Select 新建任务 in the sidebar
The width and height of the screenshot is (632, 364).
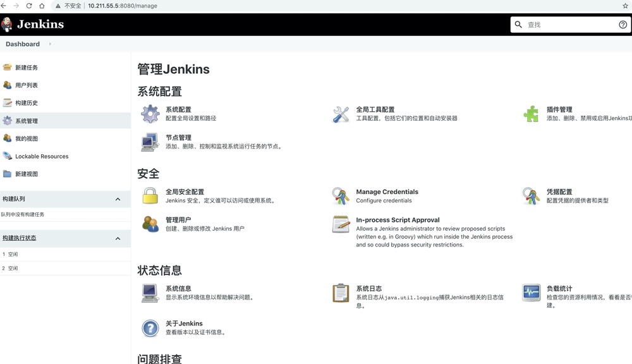27,68
